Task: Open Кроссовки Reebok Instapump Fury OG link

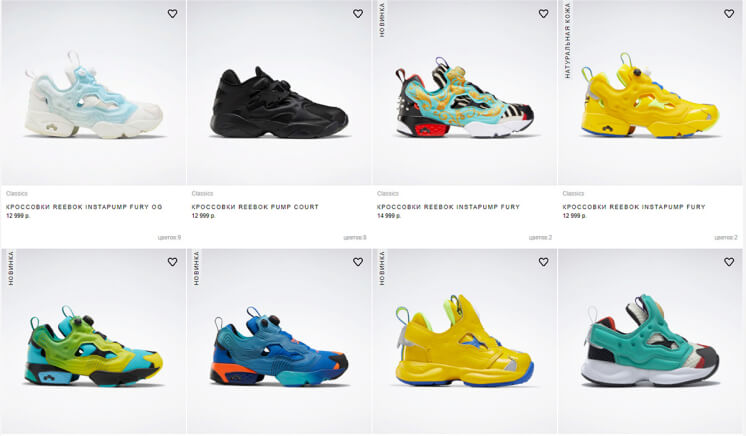Action: tap(84, 207)
